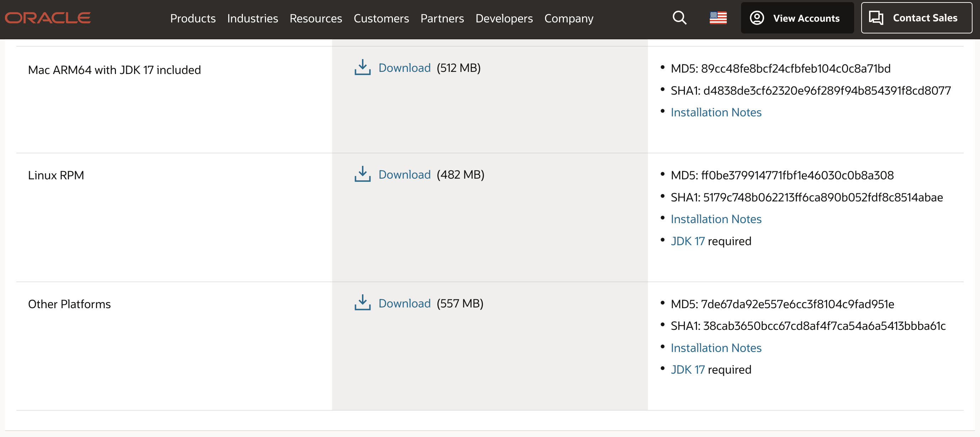Open the Developers menu

[x=504, y=18]
